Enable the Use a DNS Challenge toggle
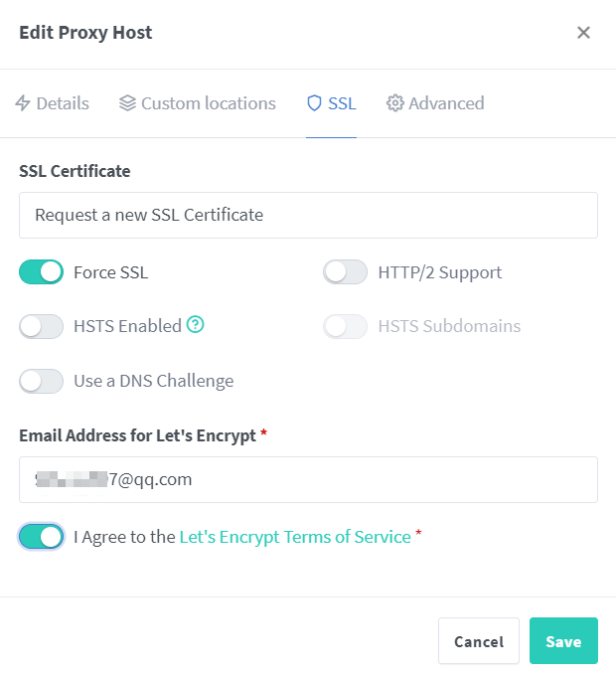 coord(42,381)
